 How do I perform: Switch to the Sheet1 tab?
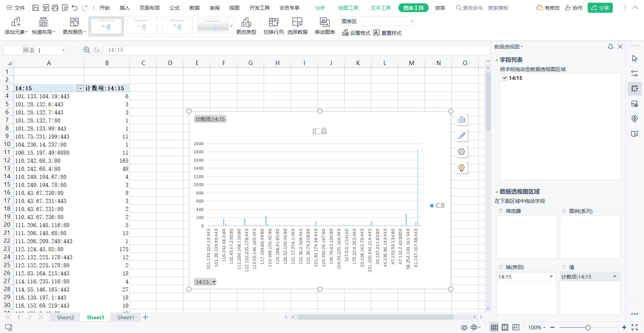pyautogui.click(x=126, y=317)
